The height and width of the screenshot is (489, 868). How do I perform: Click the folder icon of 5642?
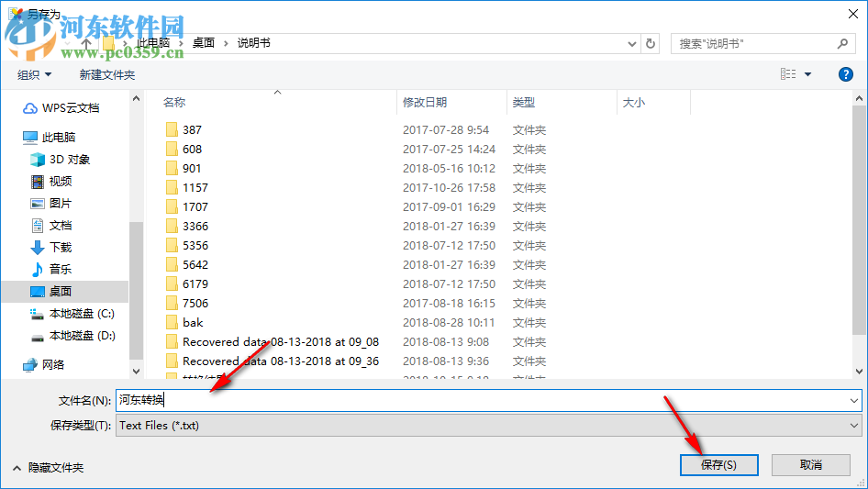[172, 265]
